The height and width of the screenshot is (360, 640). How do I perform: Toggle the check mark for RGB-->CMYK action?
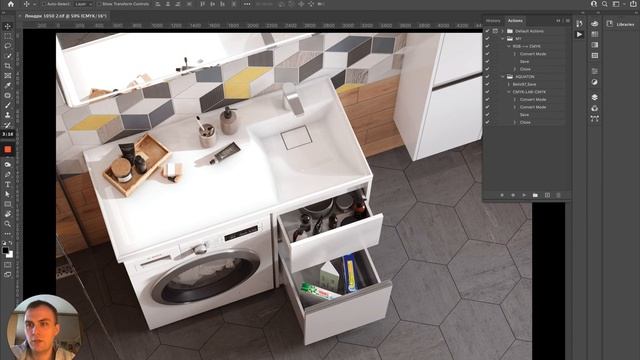pyautogui.click(x=487, y=46)
